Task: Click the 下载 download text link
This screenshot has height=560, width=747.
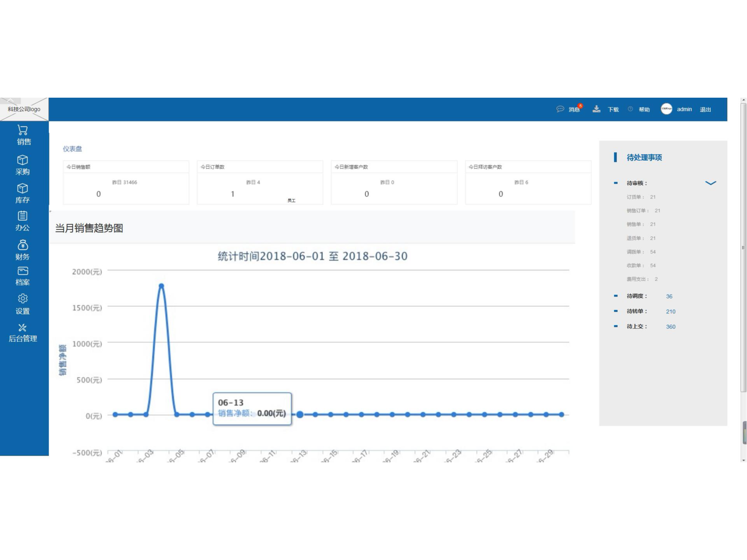Action: pos(613,109)
